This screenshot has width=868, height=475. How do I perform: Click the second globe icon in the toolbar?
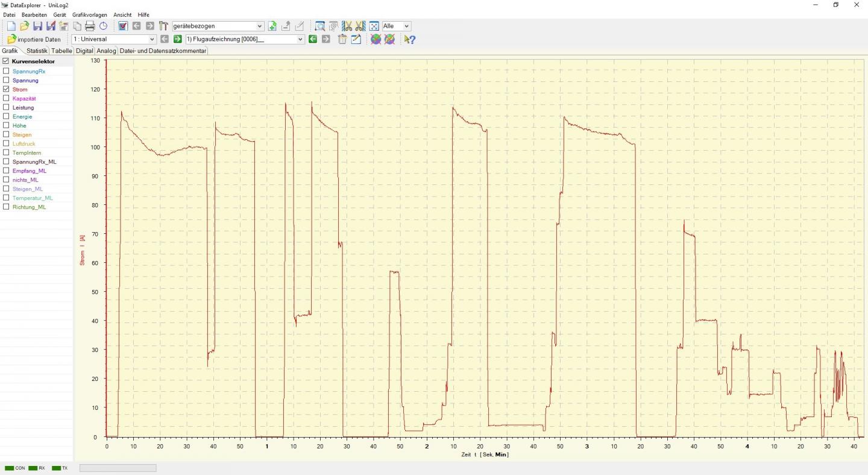(x=390, y=39)
